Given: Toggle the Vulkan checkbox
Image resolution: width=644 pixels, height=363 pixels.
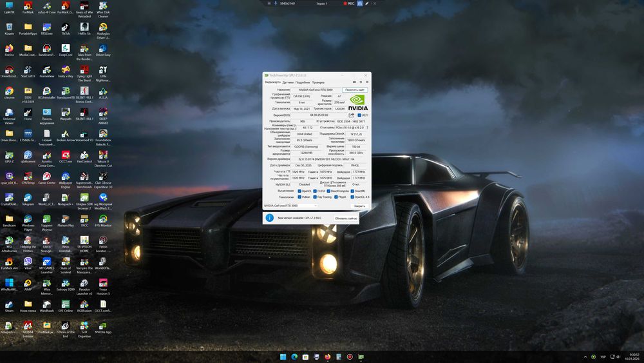Looking at the screenshot, I should point(299,197).
